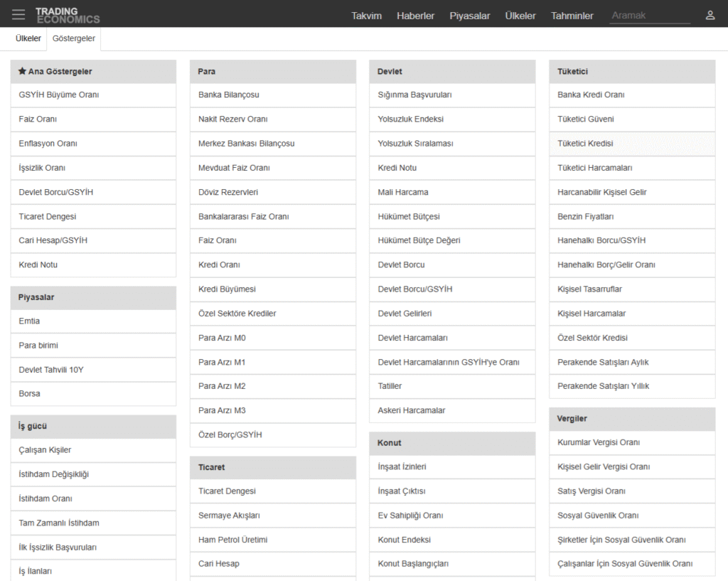
Task: Select the Göstergeler tab
Action: point(74,38)
